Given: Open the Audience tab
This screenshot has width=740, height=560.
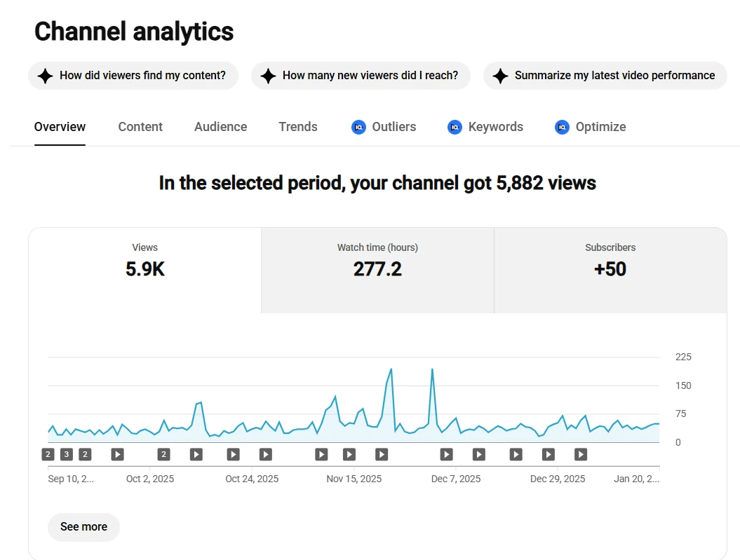Looking at the screenshot, I should tap(221, 127).
